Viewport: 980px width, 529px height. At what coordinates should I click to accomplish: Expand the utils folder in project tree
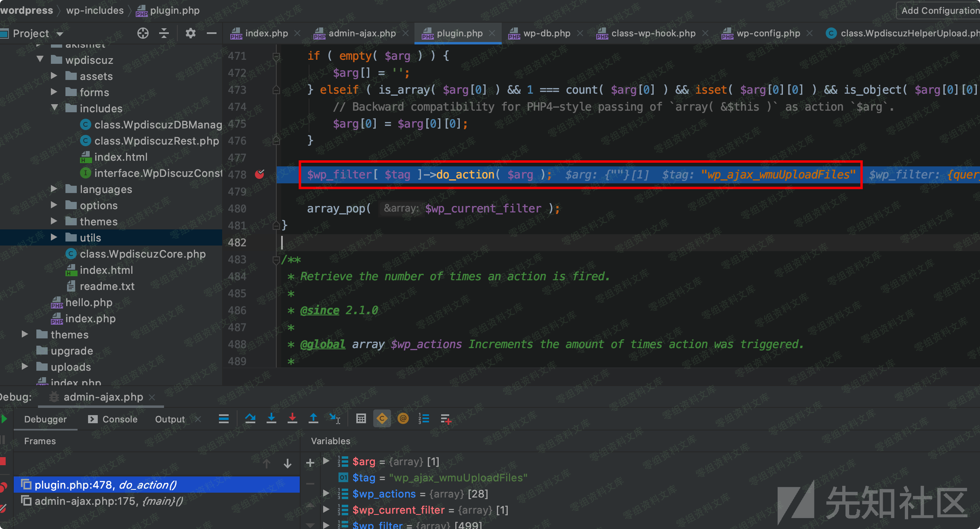54,237
